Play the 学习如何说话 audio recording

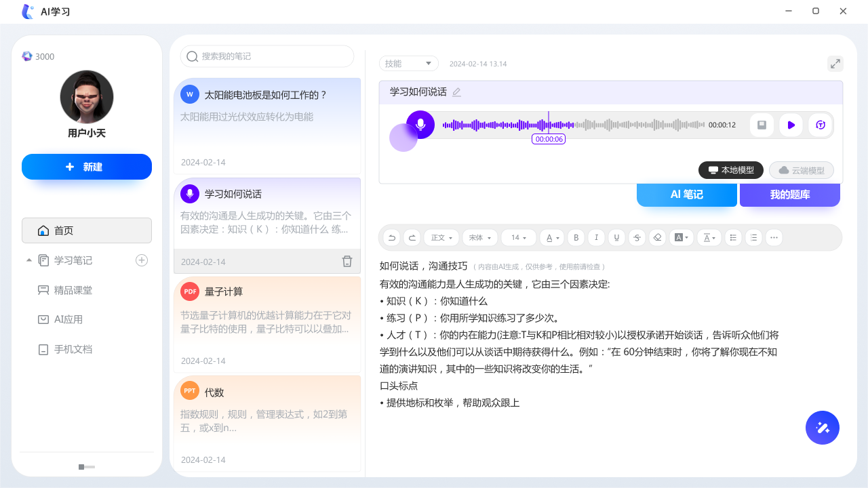[x=791, y=125]
